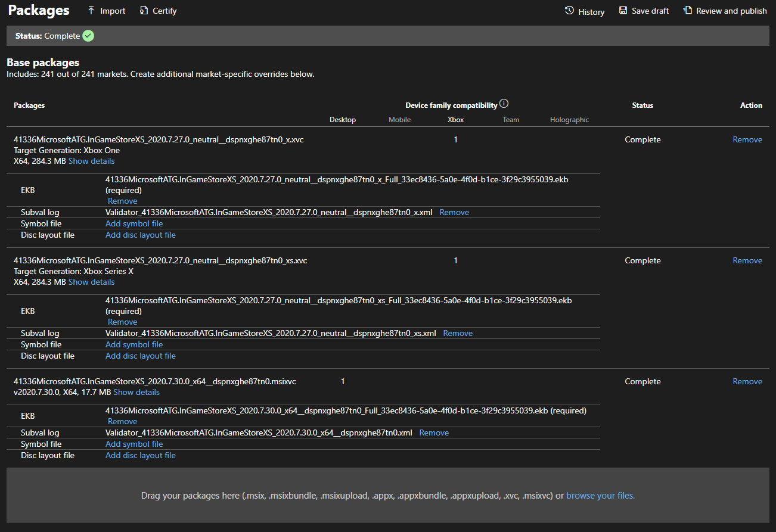The width and height of the screenshot is (776, 532).
Task: Select the Certify icon
Action: (x=143, y=10)
